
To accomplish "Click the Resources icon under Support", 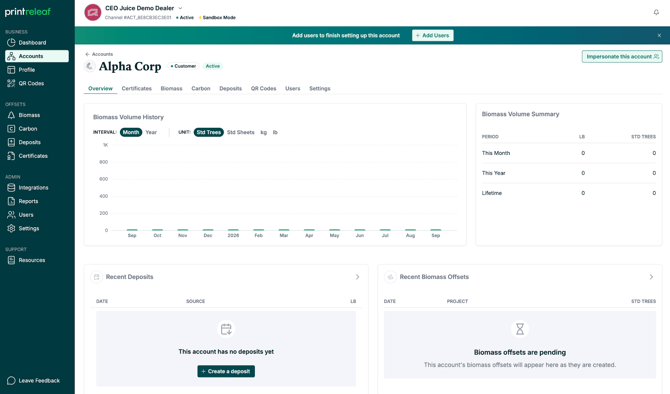I will point(11,260).
